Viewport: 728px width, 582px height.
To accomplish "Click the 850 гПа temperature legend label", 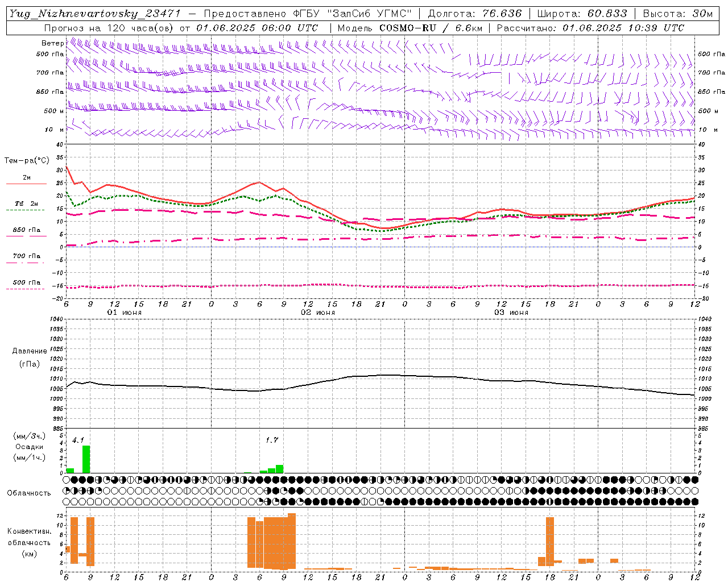I will [26, 230].
